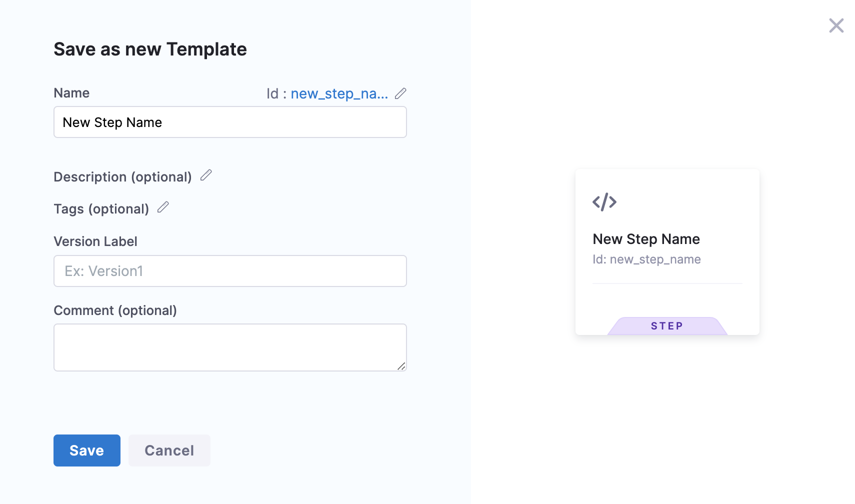This screenshot has width=855, height=504.
Task: Click the Tags edit pencil icon
Action: [163, 207]
